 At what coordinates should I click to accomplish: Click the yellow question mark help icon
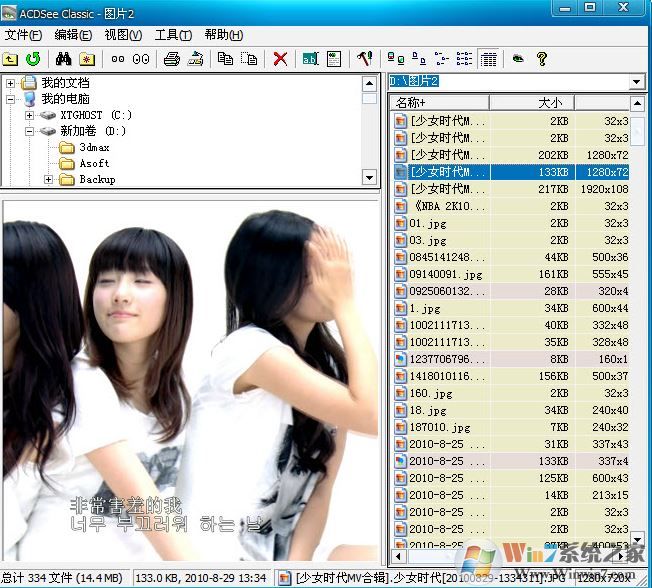tap(542, 59)
